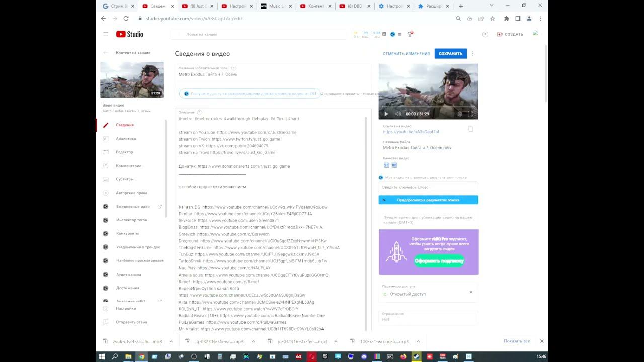Image resolution: width=644 pixels, height=362 pixels.
Task: Click the video preview progress bar
Action: pos(428,107)
